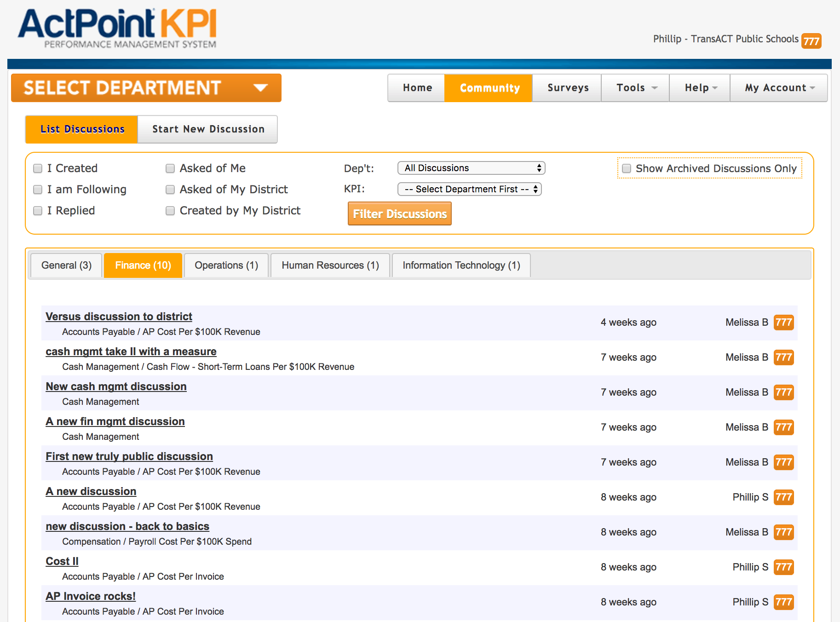The width and height of the screenshot is (840, 622).
Task: Click the 777 badge beside TransACT Public Schools
Action: pyautogui.click(x=811, y=41)
